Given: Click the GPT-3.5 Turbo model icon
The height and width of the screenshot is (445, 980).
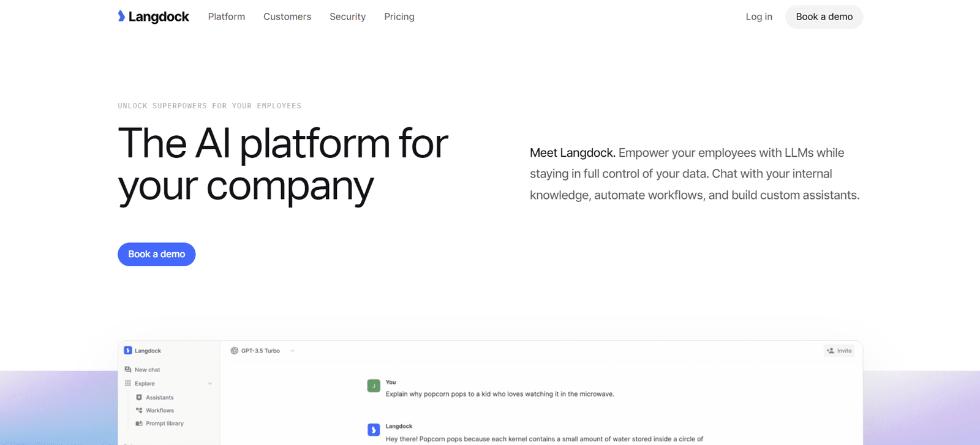Looking at the screenshot, I should coord(234,351).
